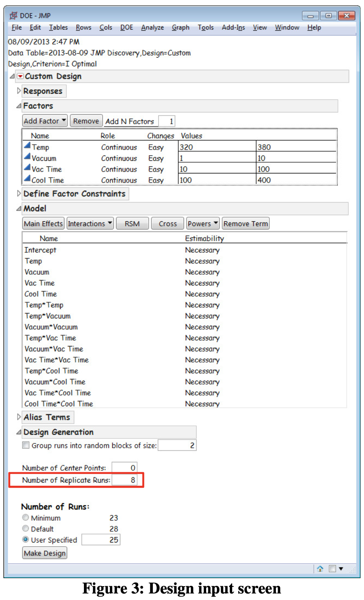
Task: Expand the Responses section
Action: pos(19,91)
